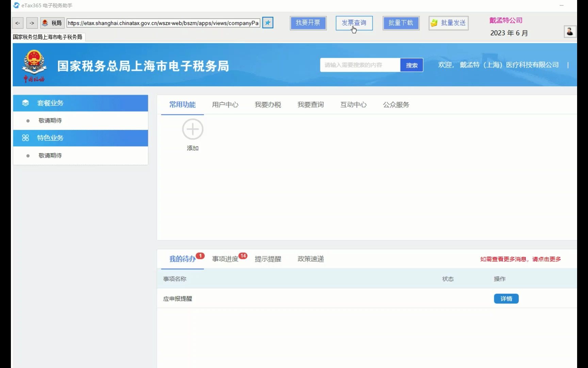
Task: Open the user profile avatar icon
Action: coord(570,32)
